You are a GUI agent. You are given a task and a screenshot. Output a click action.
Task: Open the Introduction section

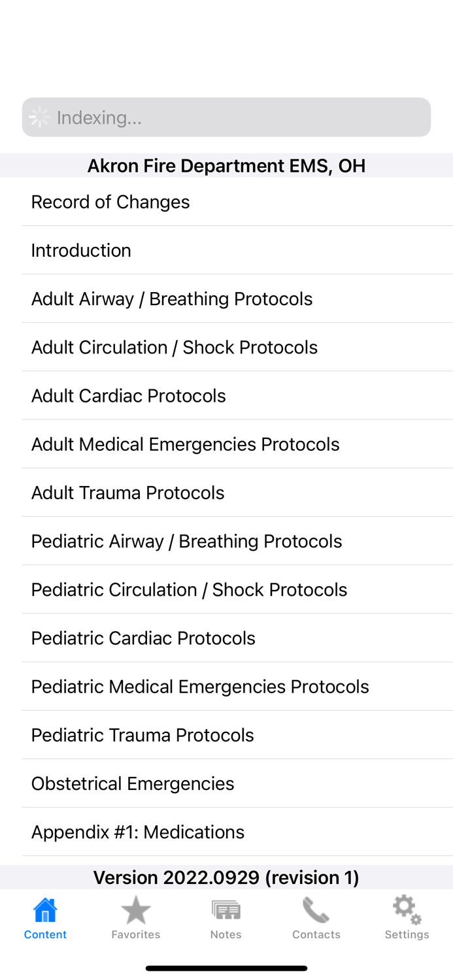pyautogui.click(x=81, y=250)
